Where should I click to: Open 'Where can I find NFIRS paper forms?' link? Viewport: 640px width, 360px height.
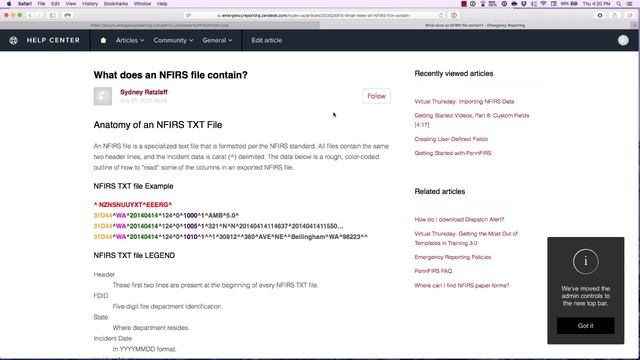[x=462, y=285]
